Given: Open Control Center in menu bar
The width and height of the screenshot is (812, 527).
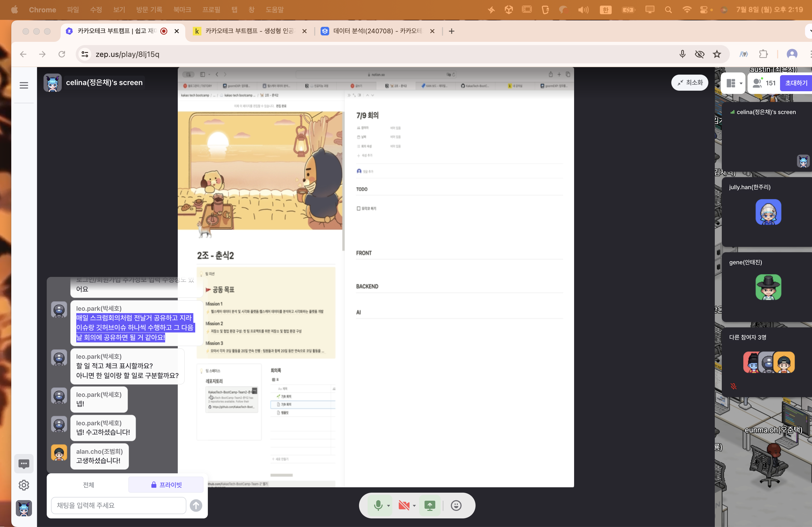Looking at the screenshot, I should tap(704, 10).
